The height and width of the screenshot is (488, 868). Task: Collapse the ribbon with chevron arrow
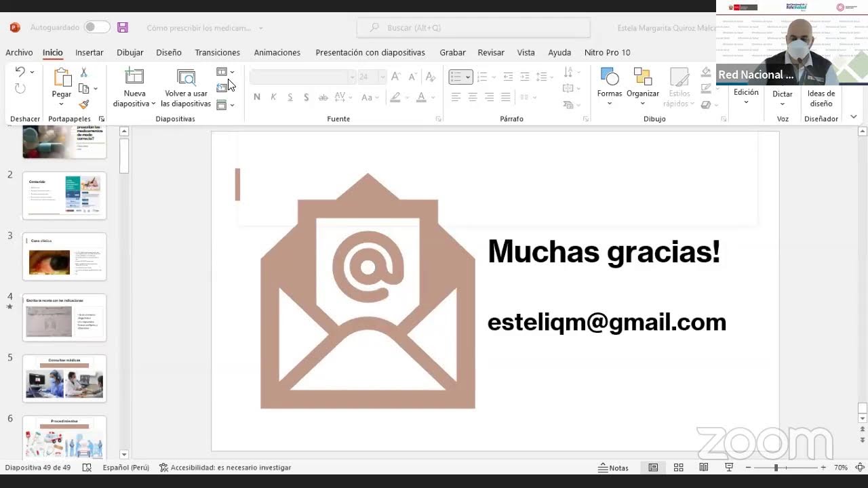854,117
